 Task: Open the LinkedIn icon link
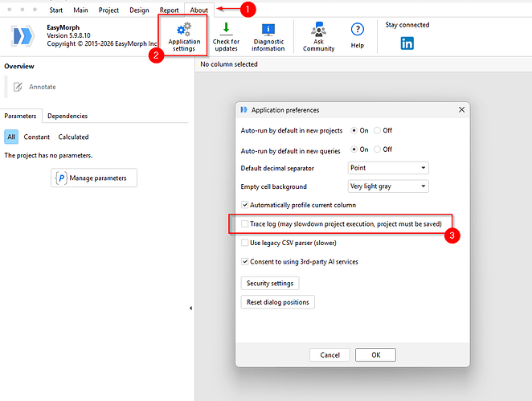[407, 43]
